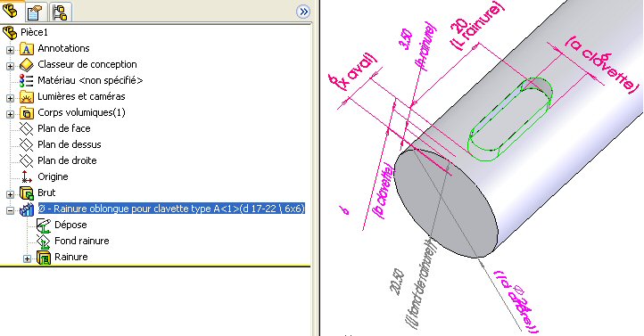The width and height of the screenshot is (644, 336).
Task: Click the double-arrow panel expand button
Action: pyautogui.click(x=303, y=12)
